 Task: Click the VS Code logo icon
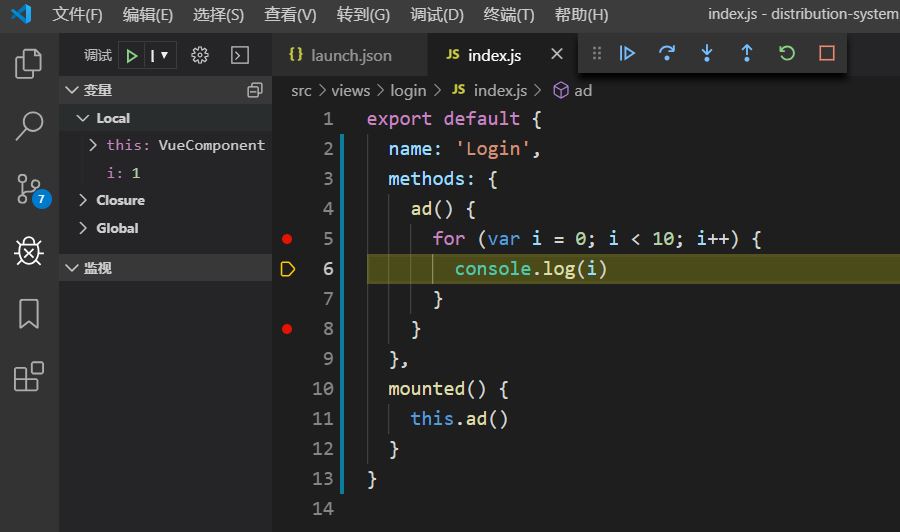pyautogui.click(x=21, y=14)
